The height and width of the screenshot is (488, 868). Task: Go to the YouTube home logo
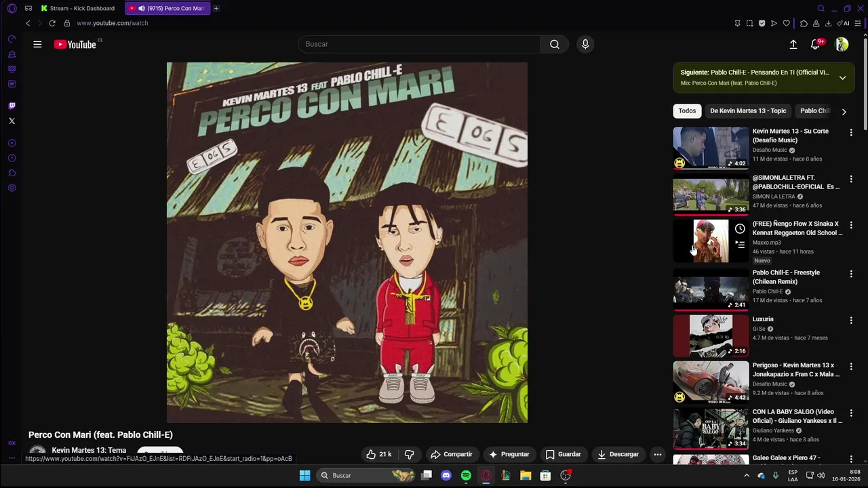click(x=75, y=45)
